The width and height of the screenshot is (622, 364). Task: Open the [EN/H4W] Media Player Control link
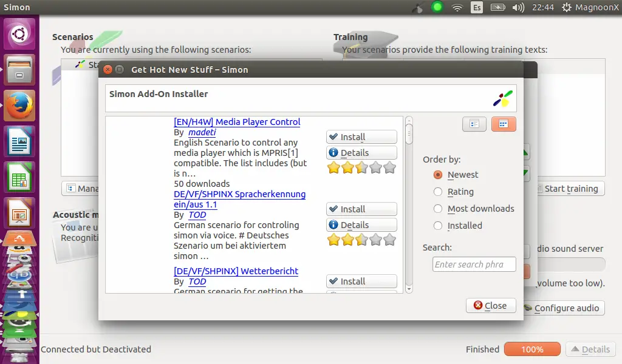tap(237, 122)
